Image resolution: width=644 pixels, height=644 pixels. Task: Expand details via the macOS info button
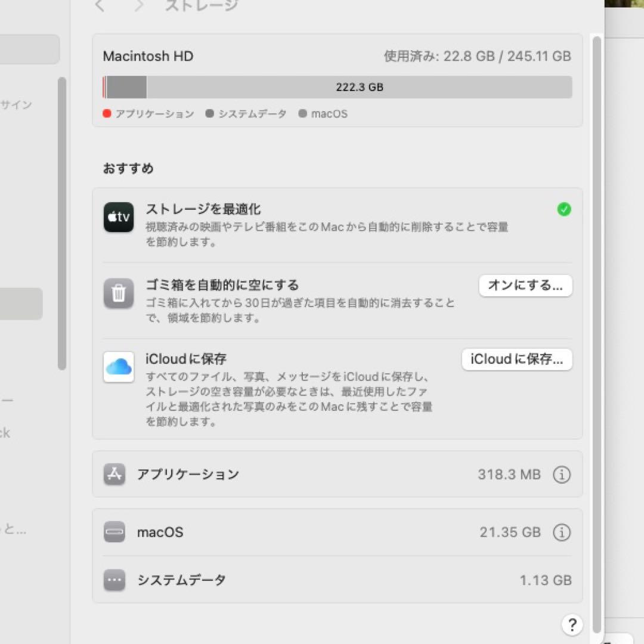[x=562, y=532]
